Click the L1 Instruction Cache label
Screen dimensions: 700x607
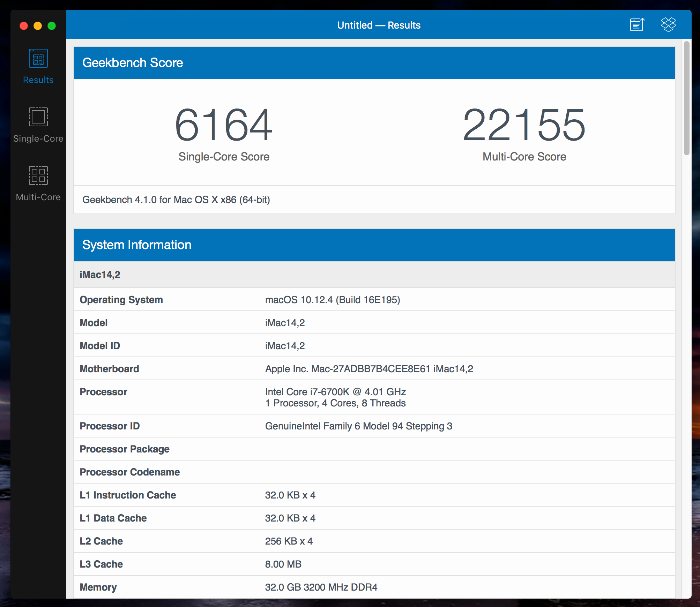(128, 495)
